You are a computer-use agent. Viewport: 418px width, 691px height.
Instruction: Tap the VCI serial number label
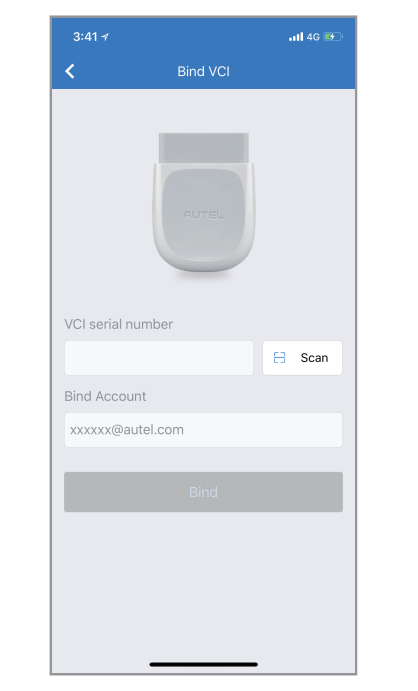[x=118, y=324]
